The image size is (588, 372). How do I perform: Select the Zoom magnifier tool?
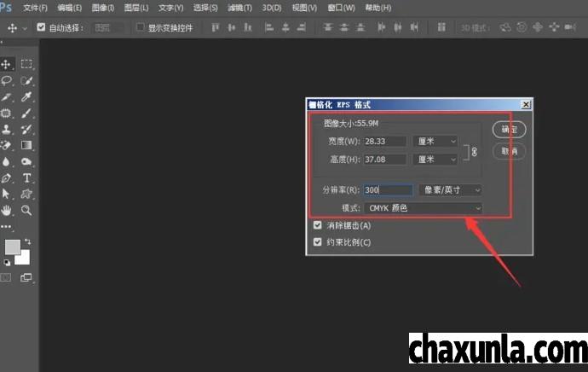pos(26,210)
